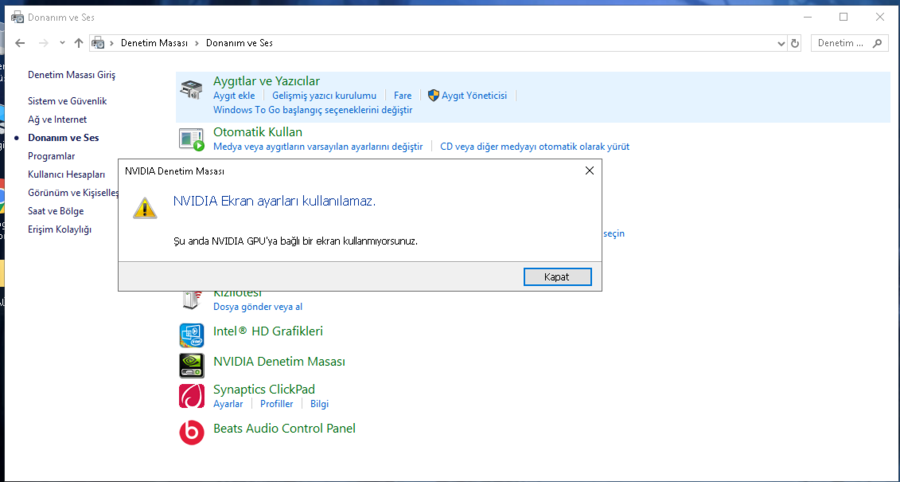Select Erişim Kolaylığı category
This screenshot has height=482, width=900.
coord(60,230)
